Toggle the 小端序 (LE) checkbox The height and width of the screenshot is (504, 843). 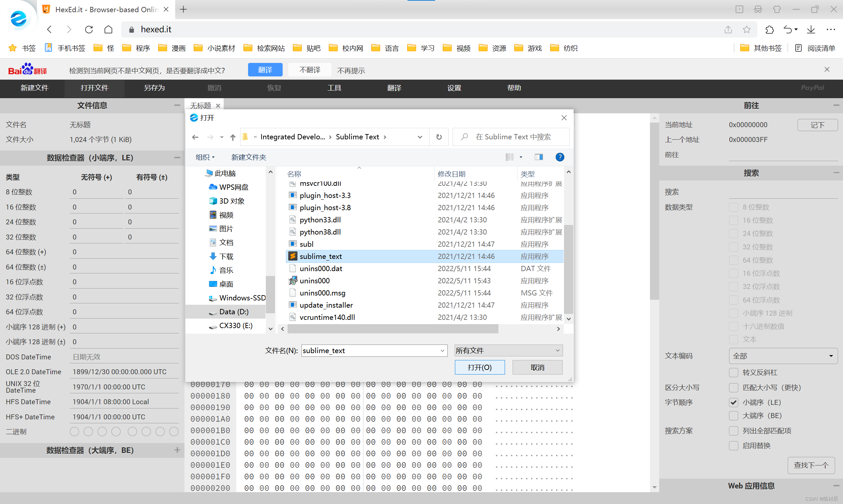click(734, 403)
